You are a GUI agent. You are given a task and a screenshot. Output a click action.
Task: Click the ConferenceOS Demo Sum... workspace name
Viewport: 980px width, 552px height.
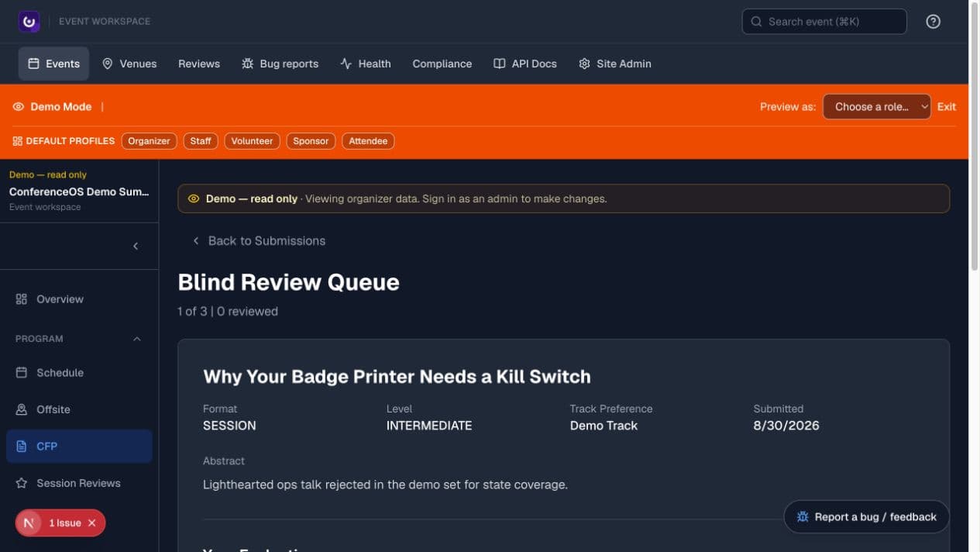point(79,191)
